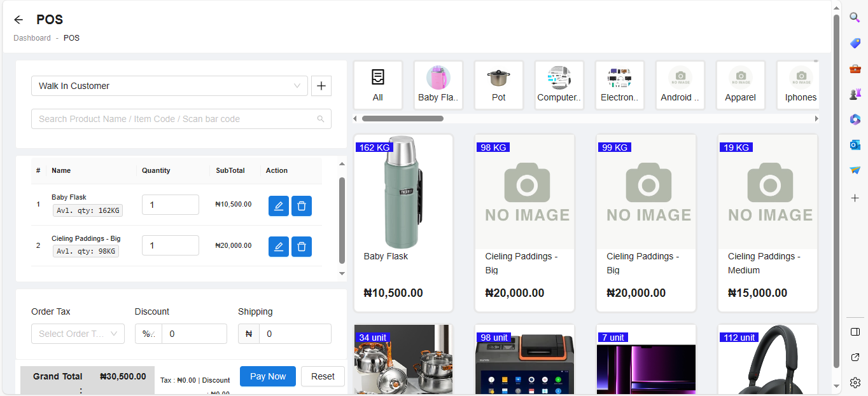Select the 7 unit purple laptop product

click(647, 360)
